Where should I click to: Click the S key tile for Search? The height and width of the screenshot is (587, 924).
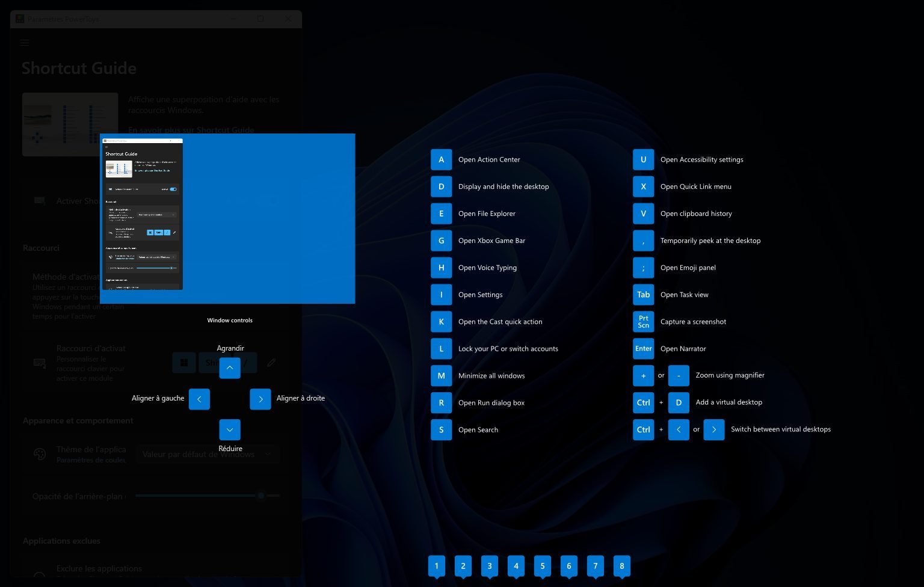[441, 430]
